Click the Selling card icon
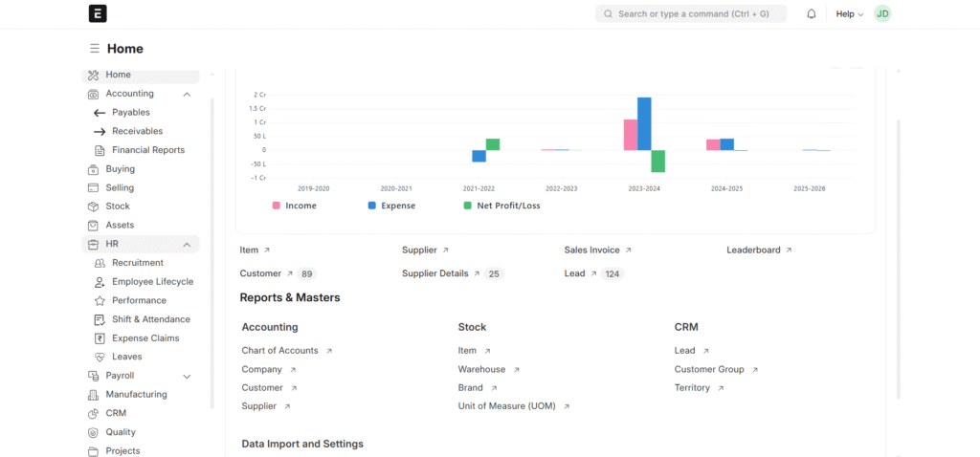 tap(93, 188)
